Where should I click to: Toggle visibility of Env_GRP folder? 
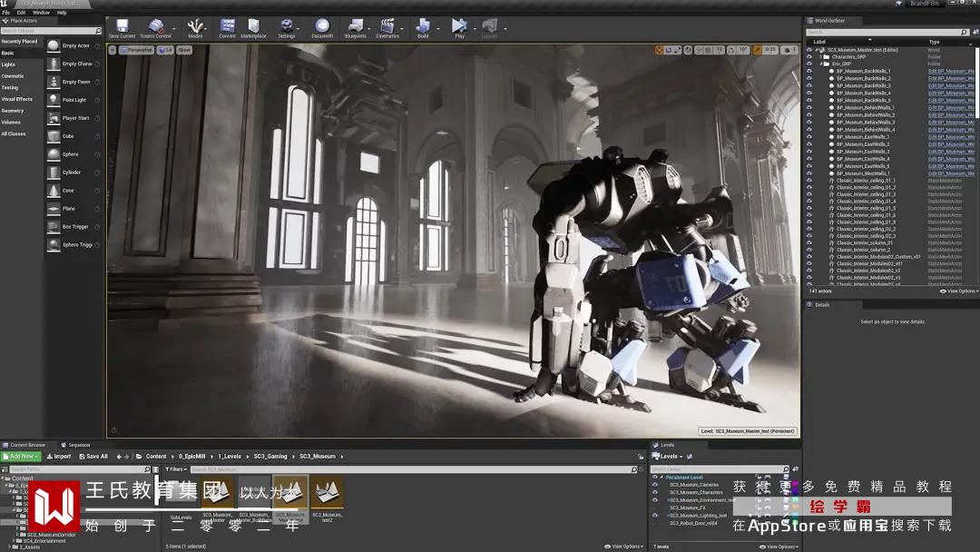809,64
